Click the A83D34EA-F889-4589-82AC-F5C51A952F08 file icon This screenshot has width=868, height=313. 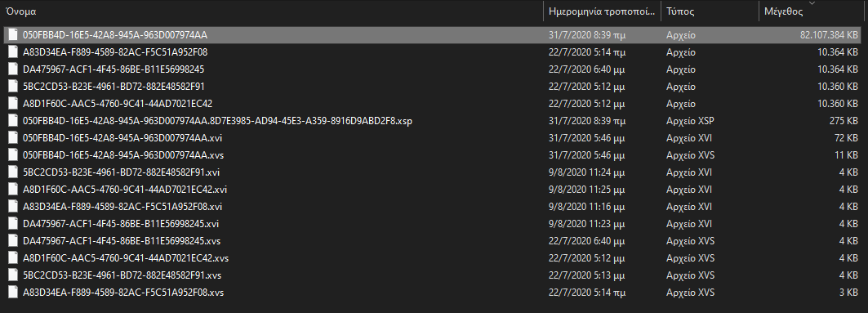point(13,52)
